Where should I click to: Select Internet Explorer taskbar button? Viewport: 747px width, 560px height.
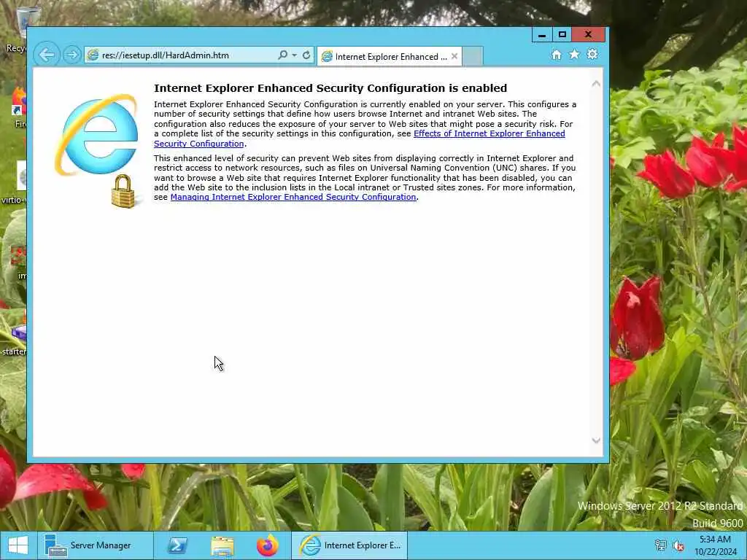[x=349, y=545]
